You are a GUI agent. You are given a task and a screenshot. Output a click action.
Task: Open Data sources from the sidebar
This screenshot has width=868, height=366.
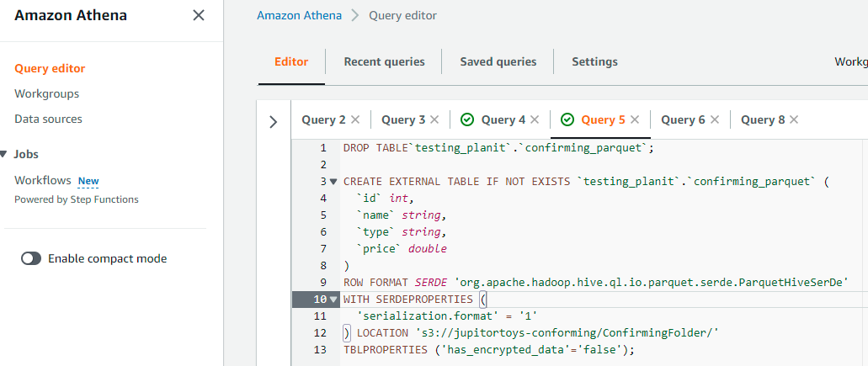click(48, 119)
